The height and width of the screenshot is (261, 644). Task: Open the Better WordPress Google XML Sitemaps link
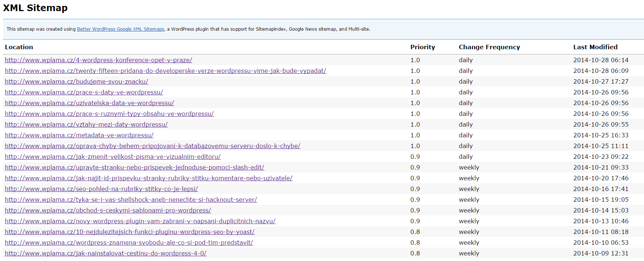(x=120, y=29)
